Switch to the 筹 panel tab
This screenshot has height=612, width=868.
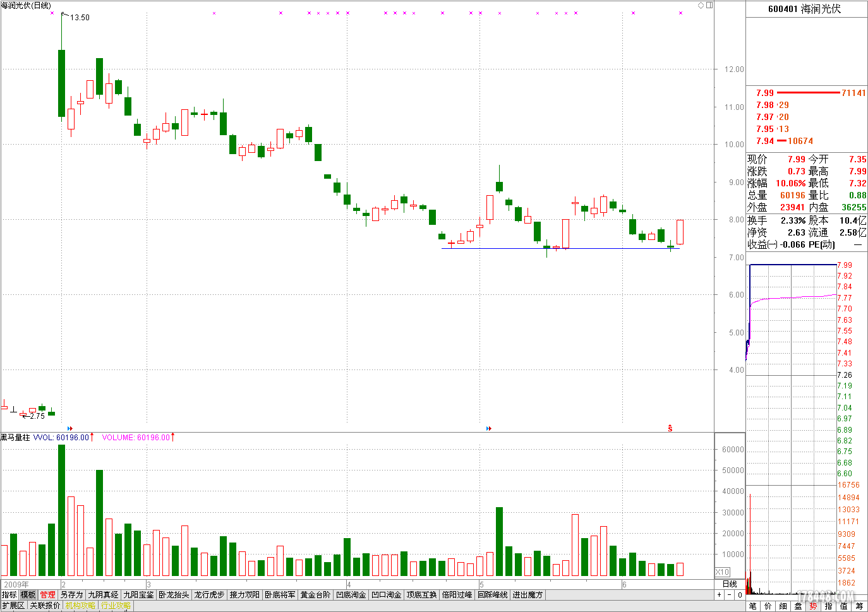point(859,606)
